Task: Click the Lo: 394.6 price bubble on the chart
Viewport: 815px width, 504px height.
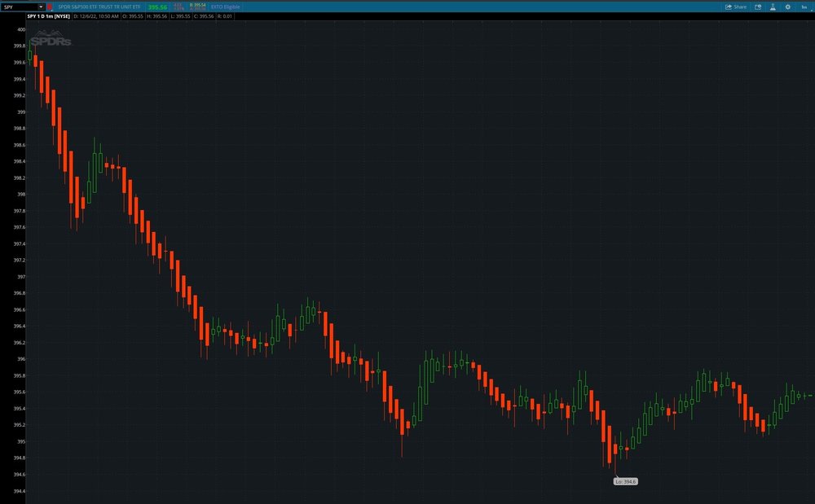Action: 626,480
